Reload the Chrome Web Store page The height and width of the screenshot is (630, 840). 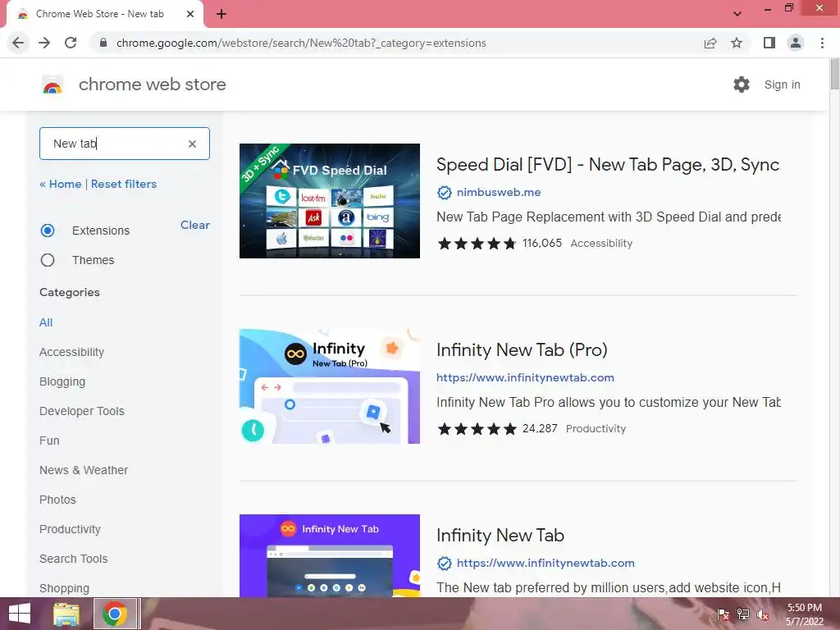(x=71, y=43)
